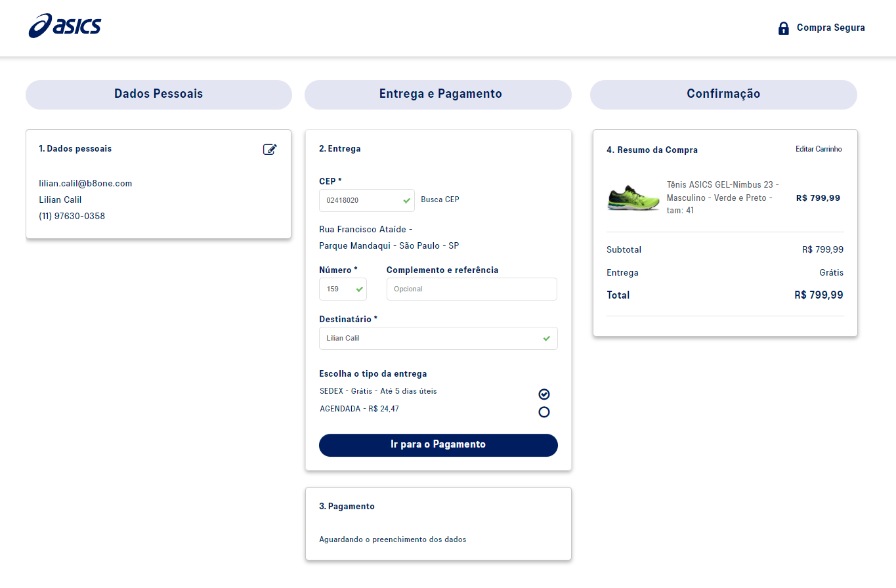Focus the Número input field

click(x=336, y=289)
